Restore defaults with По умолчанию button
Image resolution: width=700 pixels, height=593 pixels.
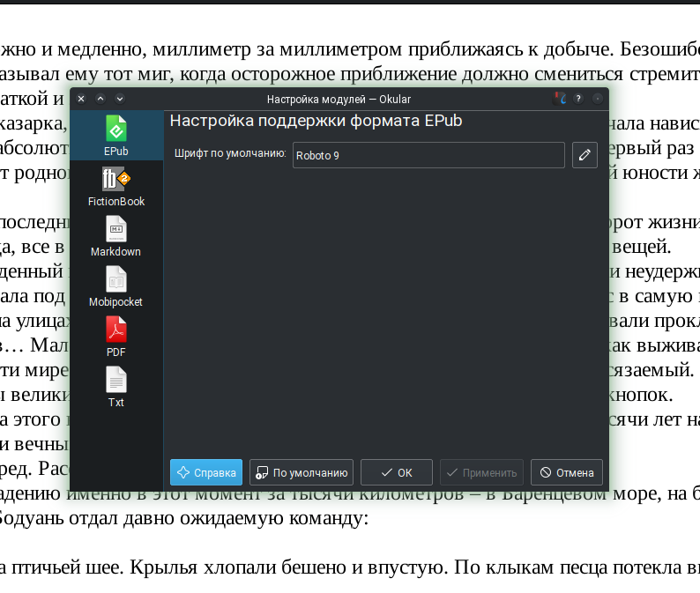tap(302, 472)
